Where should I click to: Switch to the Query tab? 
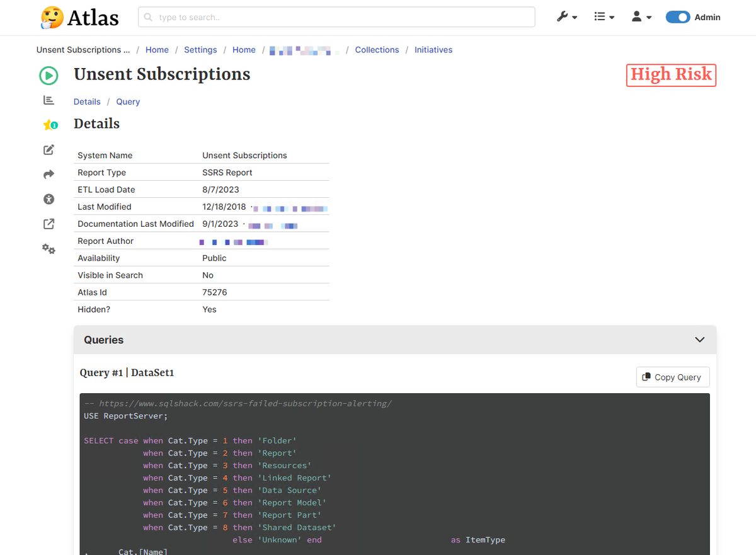point(128,101)
